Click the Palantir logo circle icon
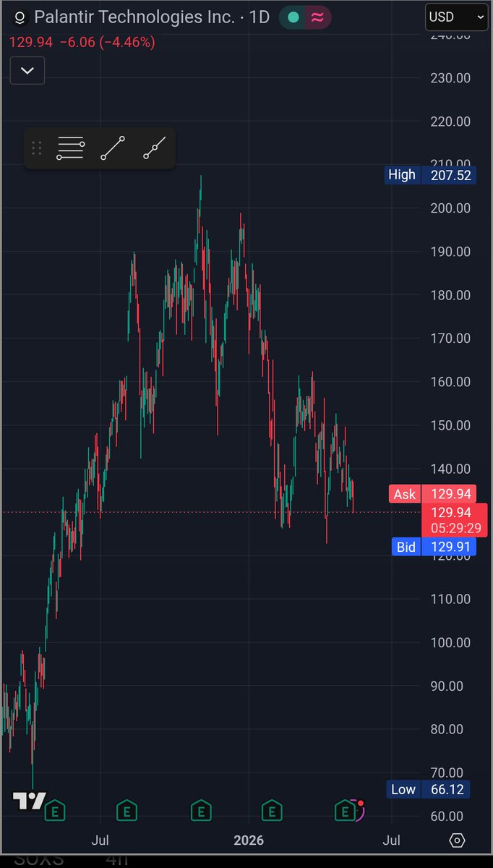Screen dimensions: 493x868 click(20, 17)
